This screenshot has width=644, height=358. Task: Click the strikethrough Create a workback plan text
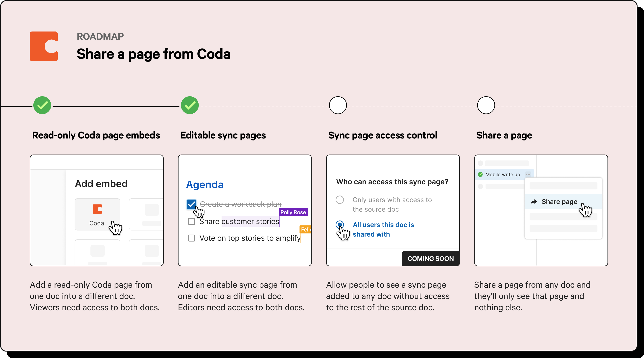[x=241, y=204]
